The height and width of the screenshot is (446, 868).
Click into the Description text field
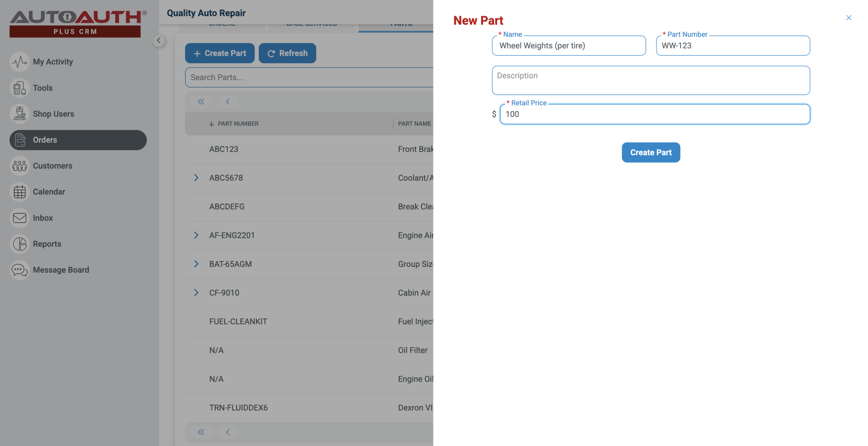point(650,80)
